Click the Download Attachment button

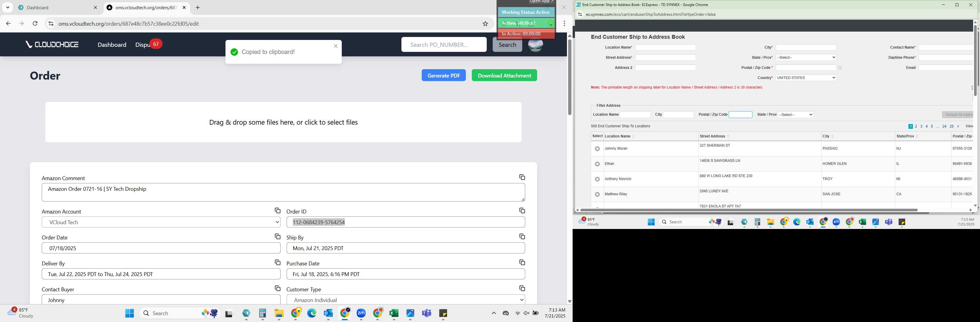(x=504, y=75)
